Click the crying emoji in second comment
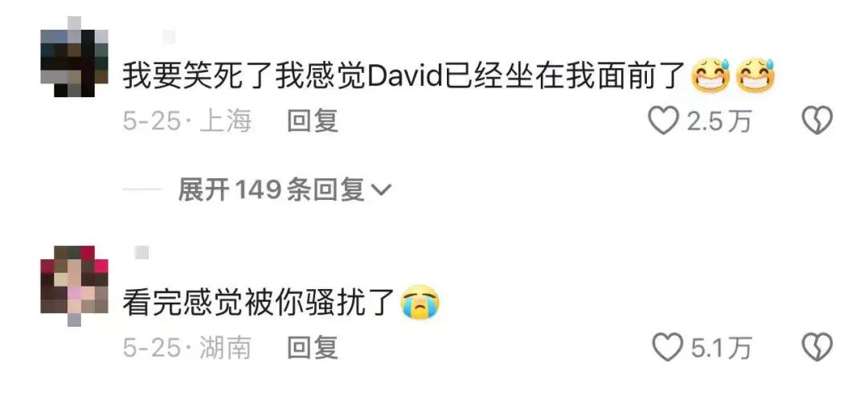Viewport: 868px width, 395px height. (420, 303)
